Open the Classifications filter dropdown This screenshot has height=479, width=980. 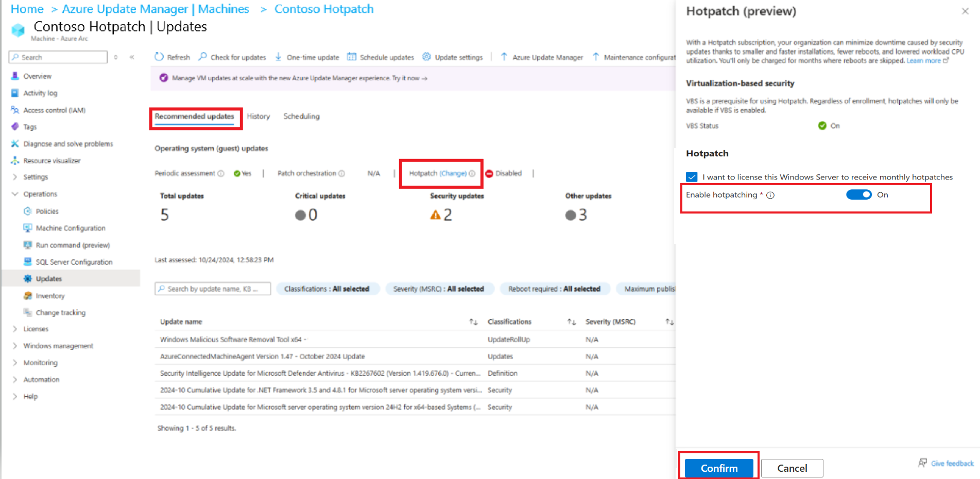click(328, 289)
